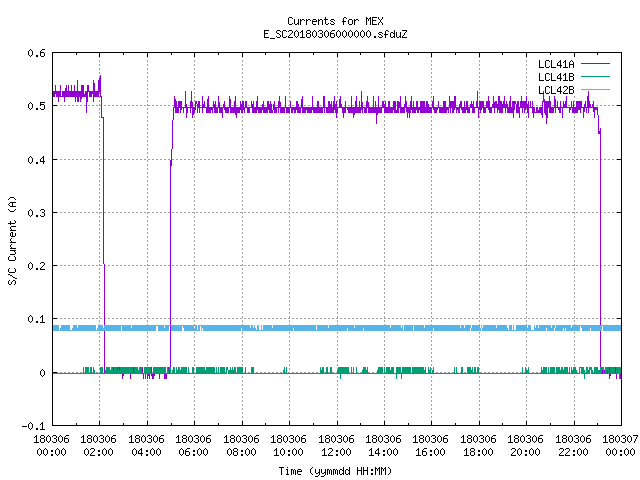Click the x-axis tick '180306 22:00'
Viewport: 640px width, 480px height.
click(x=573, y=446)
